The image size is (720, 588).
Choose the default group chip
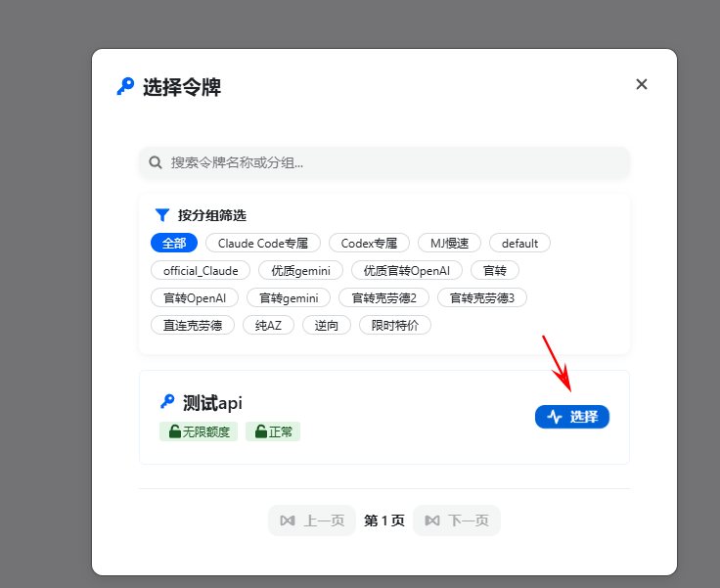[x=519, y=243]
